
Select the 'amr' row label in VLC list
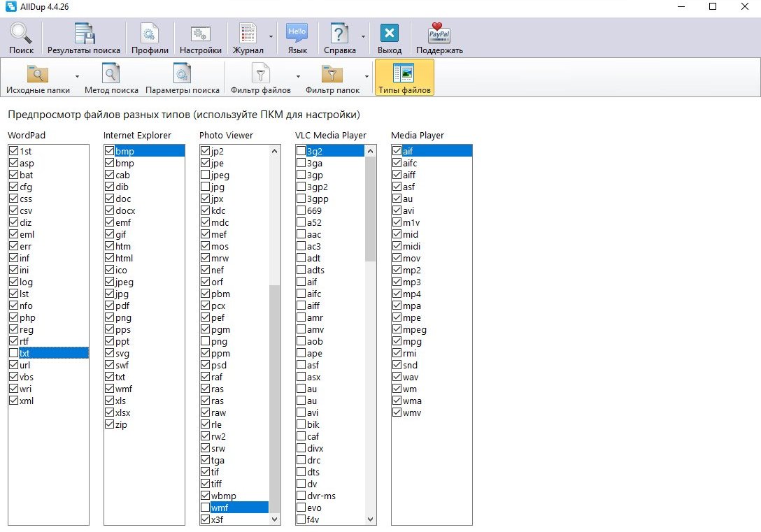point(315,317)
